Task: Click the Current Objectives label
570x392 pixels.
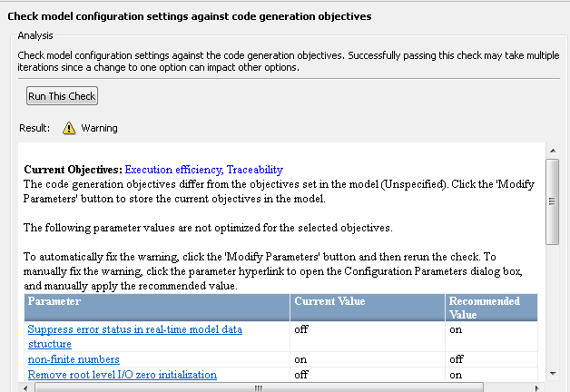Action: click(72, 169)
